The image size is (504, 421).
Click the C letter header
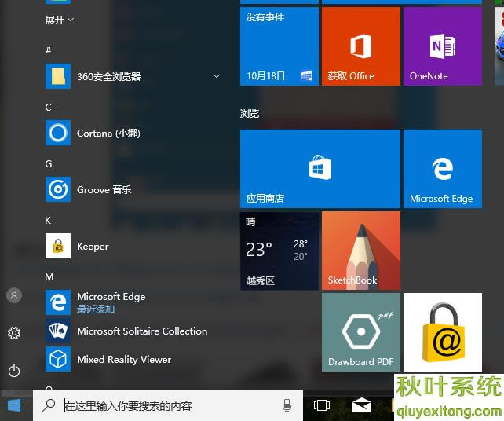[48, 107]
